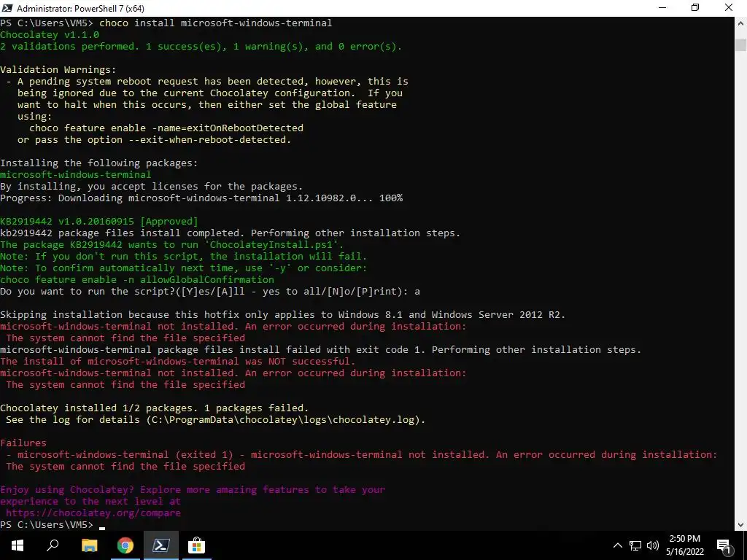The height and width of the screenshot is (560, 747).
Task: Show hidden system tray icons
Action: pos(617,545)
